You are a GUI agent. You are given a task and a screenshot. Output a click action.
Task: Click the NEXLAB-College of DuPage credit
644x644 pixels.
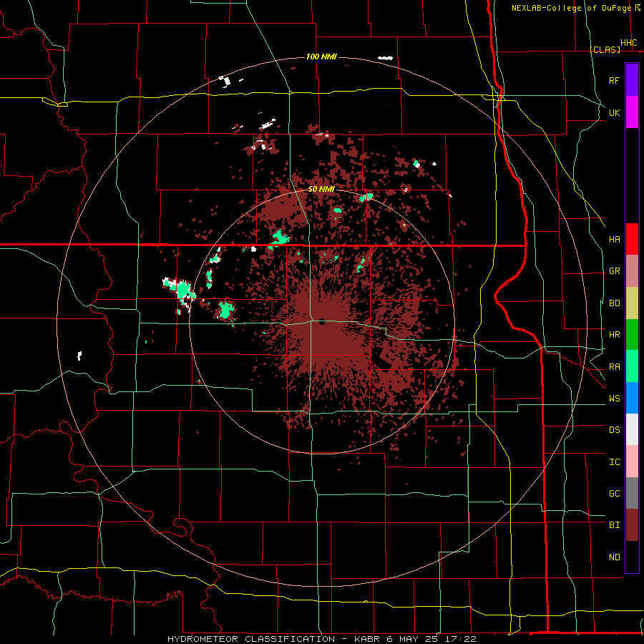[571, 8]
